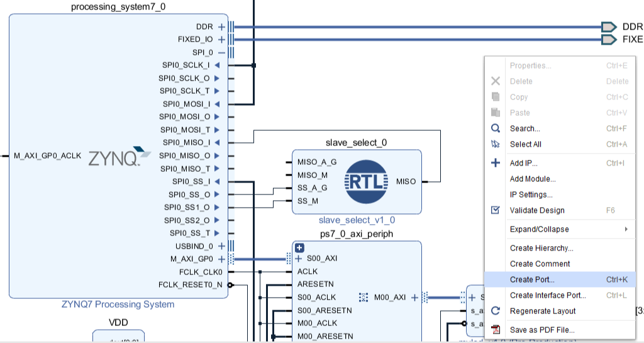Expand the S00_AXI interface plus sign

(299, 259)
